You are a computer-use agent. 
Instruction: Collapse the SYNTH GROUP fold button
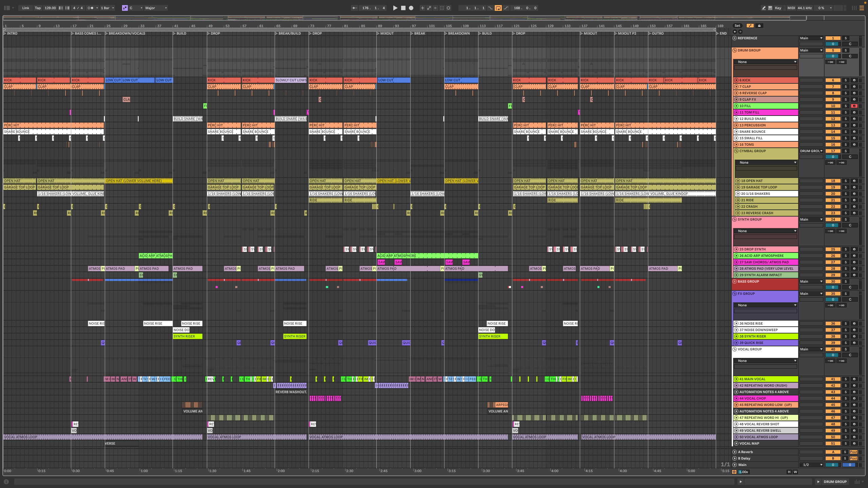tap(735, 220)
